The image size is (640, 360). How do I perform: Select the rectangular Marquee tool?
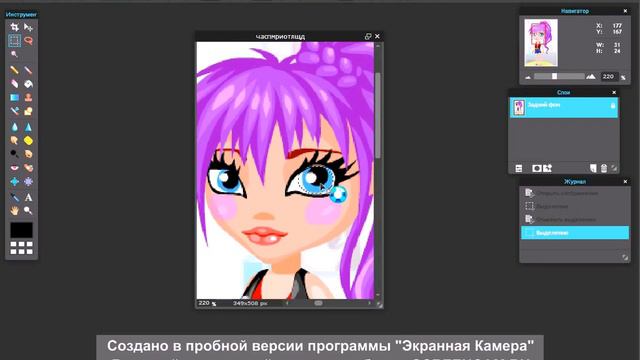coord(14,41)
